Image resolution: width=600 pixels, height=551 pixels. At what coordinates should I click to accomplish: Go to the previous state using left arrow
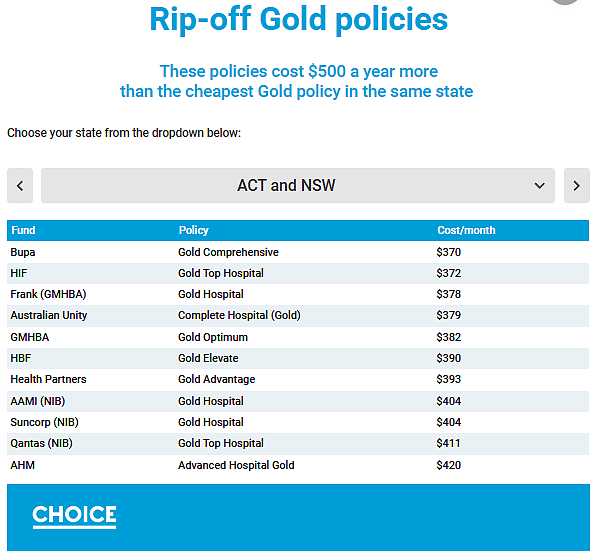tap(20, 186)
